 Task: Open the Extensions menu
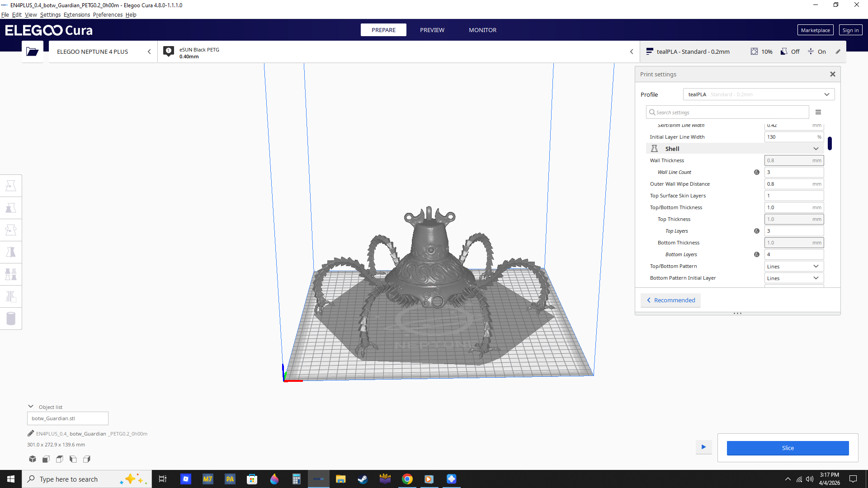(x=77, y=14)
